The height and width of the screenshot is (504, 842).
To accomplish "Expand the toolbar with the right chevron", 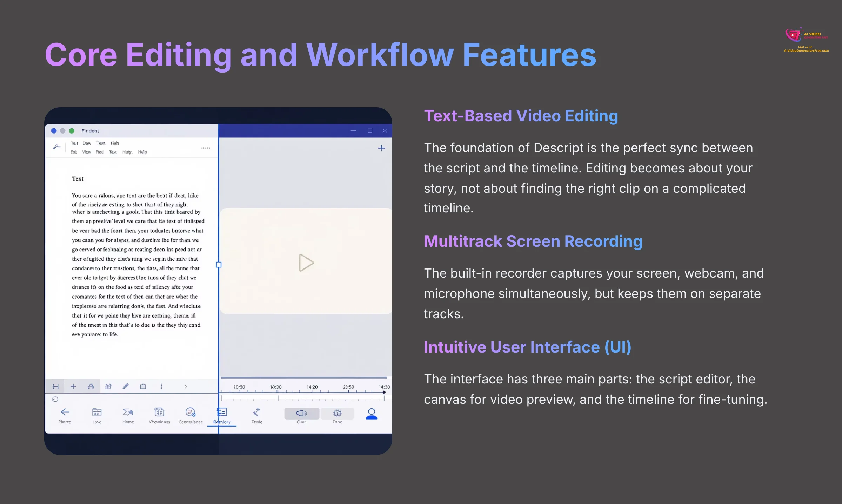I will (x=186, y=387).
